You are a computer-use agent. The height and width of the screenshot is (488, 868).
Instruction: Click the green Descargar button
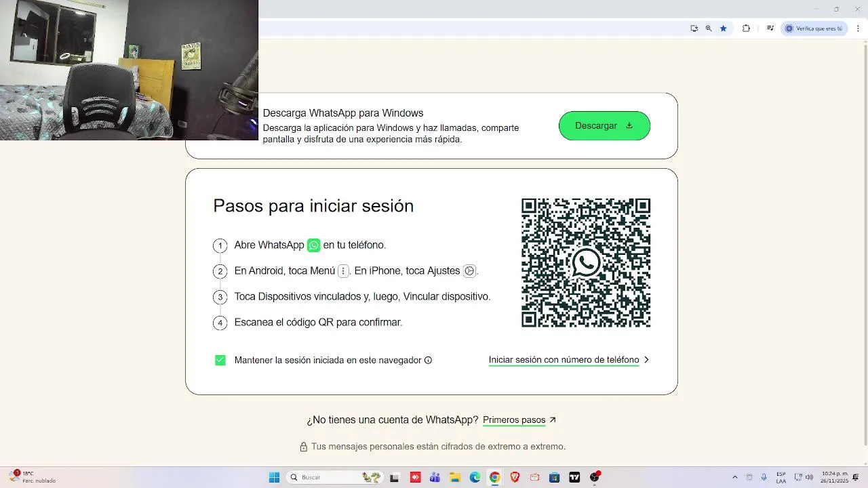[604, 126]
